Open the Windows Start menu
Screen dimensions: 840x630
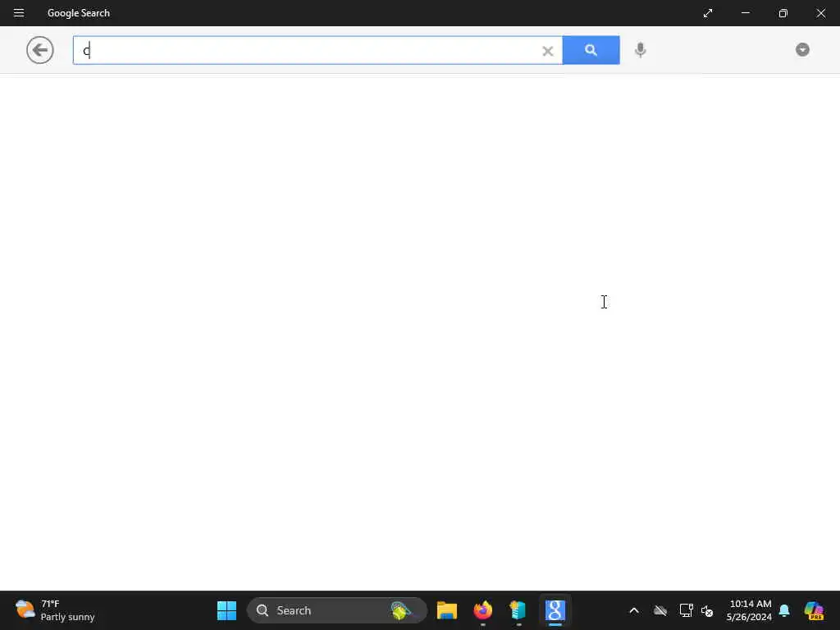click(226, 610)
